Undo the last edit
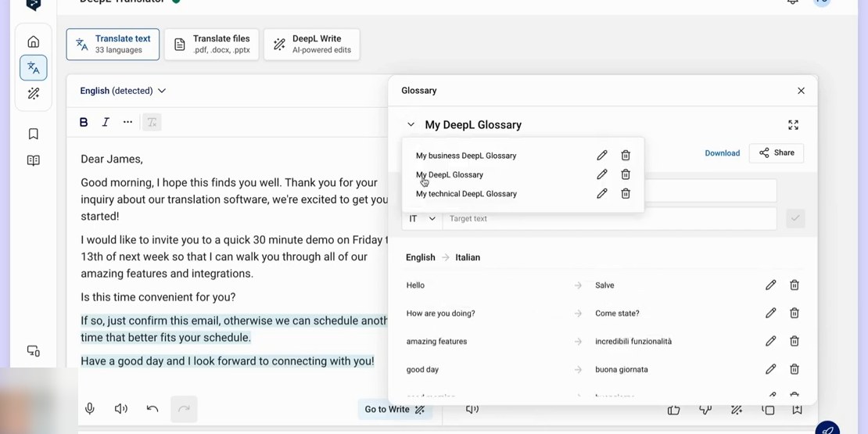Viewport: 868px width, 434px height. [x=152, y=409]
